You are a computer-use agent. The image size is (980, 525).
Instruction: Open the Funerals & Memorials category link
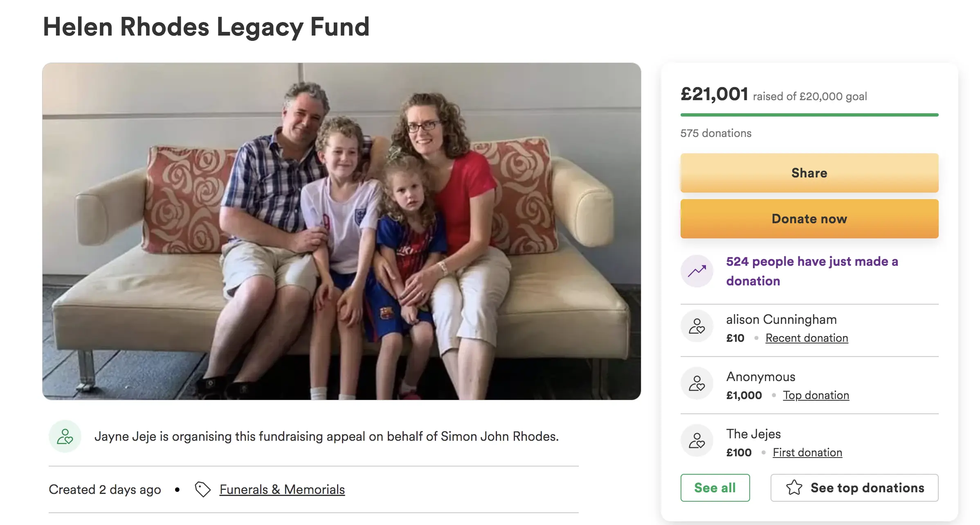point(282,489)
